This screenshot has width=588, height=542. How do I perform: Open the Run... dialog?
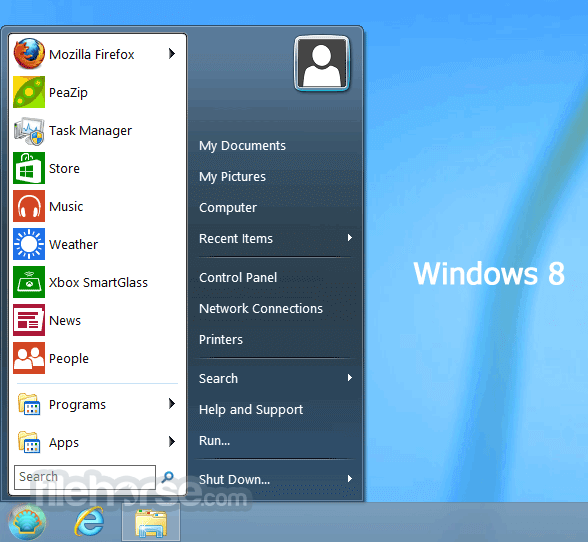214,440
